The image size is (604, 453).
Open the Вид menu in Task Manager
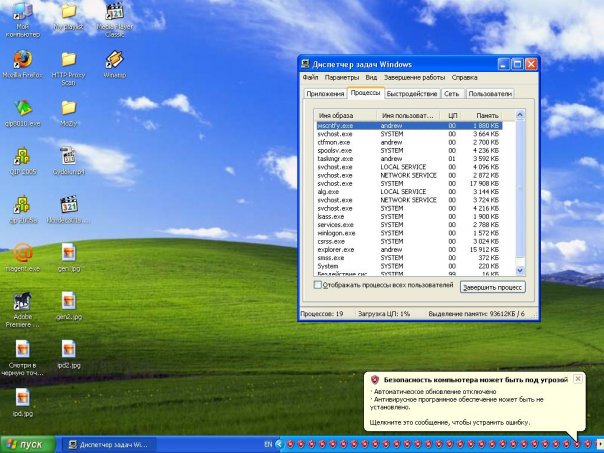point(371,77)
